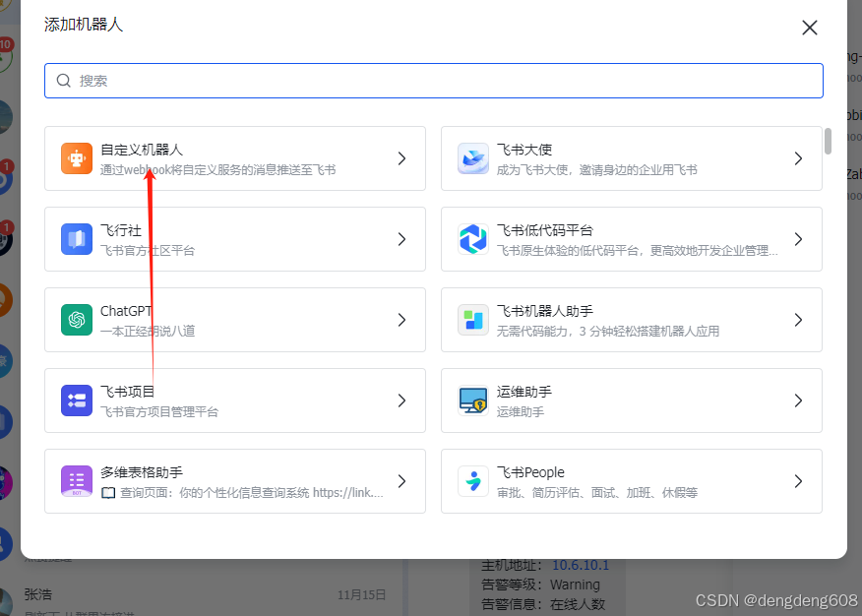This screenshot has height=616, width=862.
Task: Click the 飞书机器人助手 title text
Action: point(545,311)
